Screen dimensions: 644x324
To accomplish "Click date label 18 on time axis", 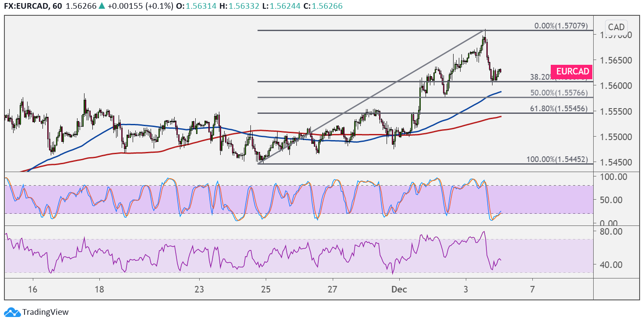I will 99,289.
